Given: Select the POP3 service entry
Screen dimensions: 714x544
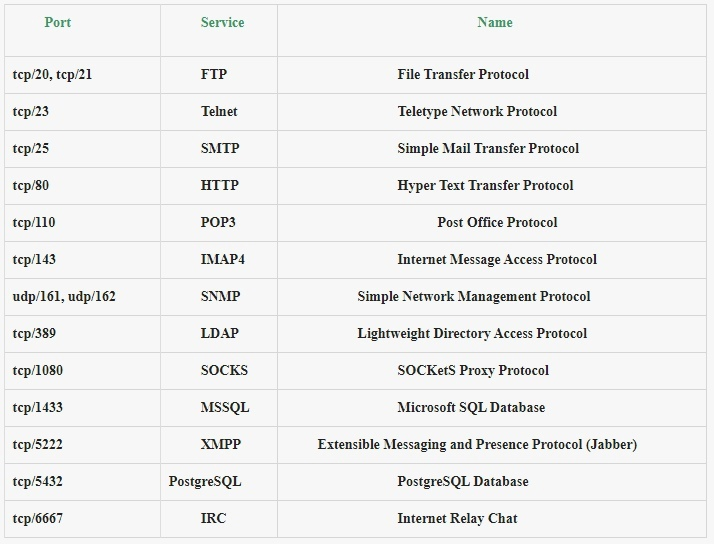Looking at the screenshot, I should (x=218, y=222).
